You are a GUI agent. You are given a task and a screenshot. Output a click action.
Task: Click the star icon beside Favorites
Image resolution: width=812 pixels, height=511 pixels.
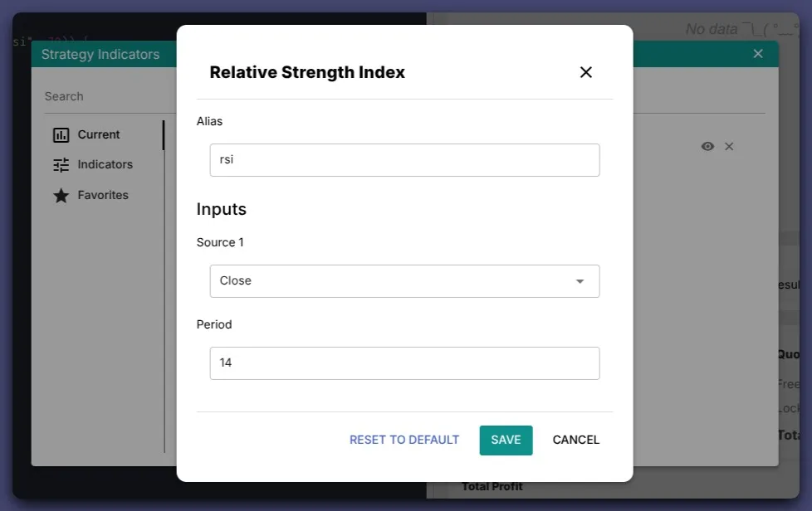pyautogui.click(x=61, y=196)
